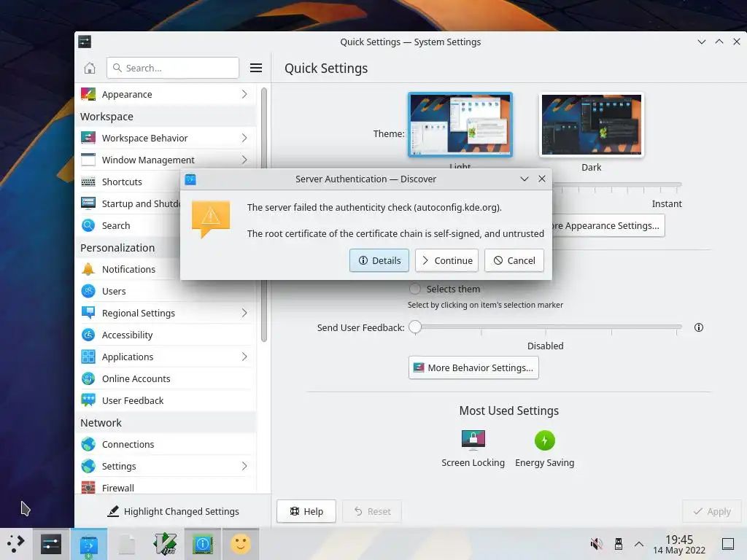Expand the network Settings chevron
Image resolution: width=747 pixels, height=560 pixels.
244,466
